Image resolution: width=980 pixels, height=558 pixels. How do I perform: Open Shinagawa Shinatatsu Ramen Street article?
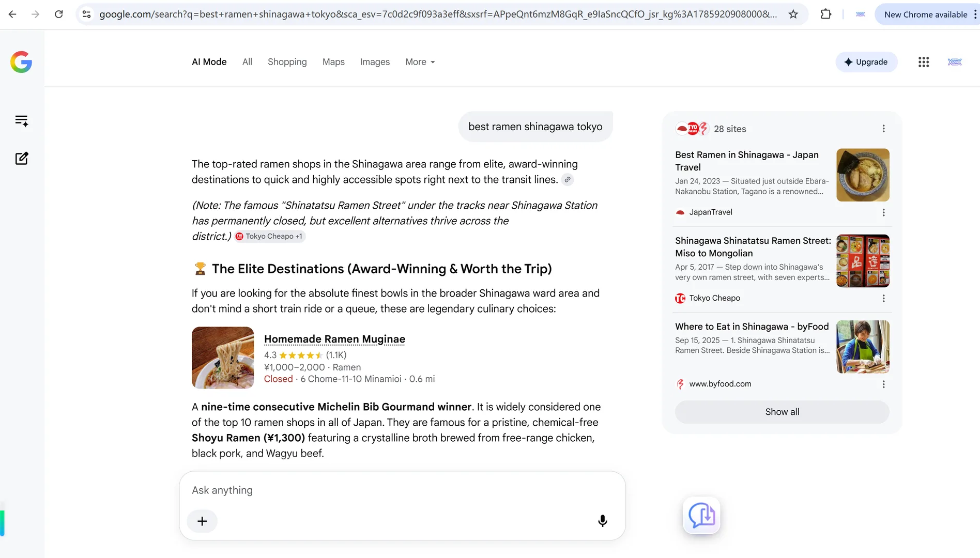tap(753, 247)
